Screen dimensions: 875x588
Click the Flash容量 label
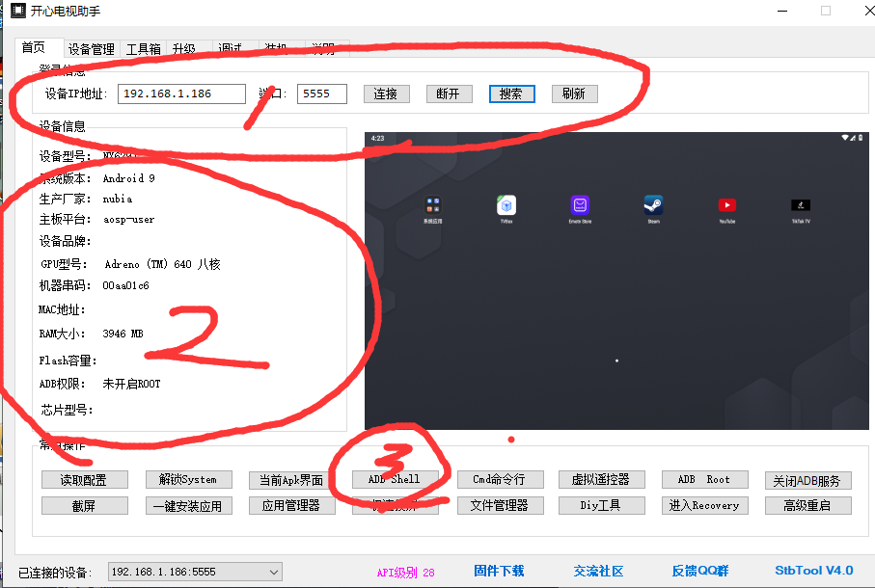point(68,361)
